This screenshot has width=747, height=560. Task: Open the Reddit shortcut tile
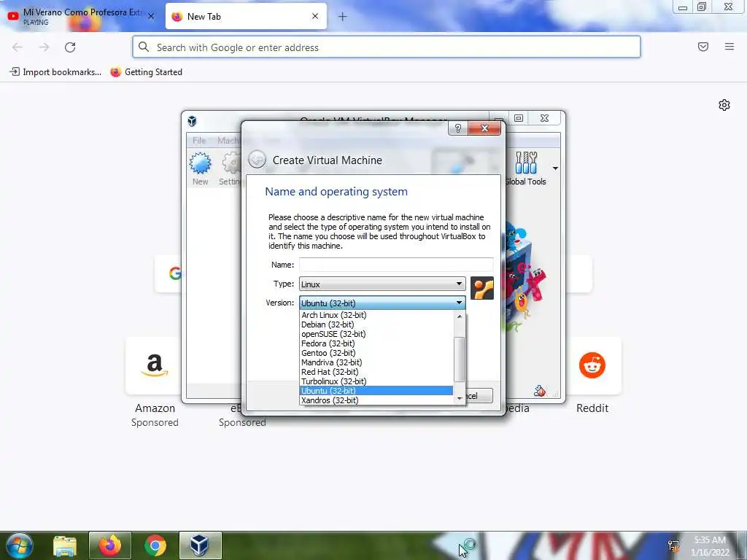click(x=592, y=366)
